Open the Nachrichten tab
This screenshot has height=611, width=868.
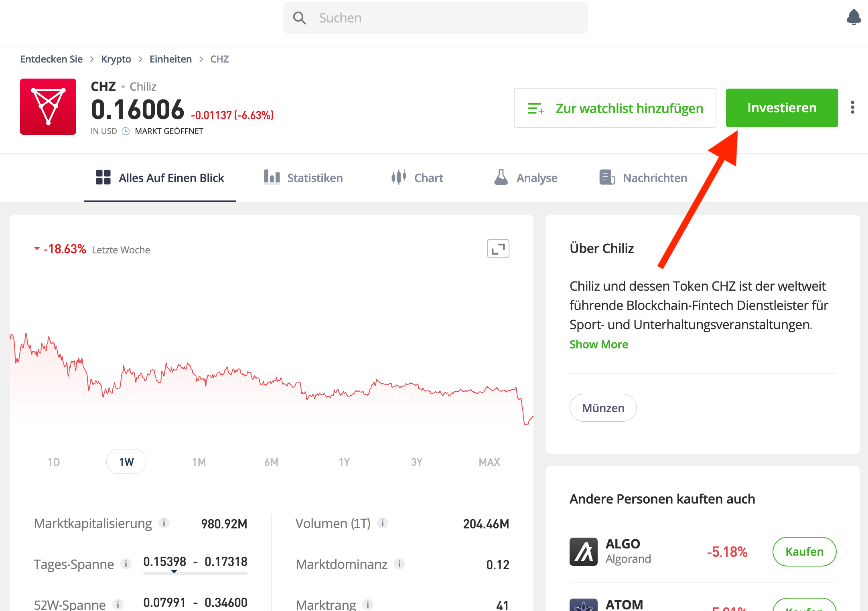point(643,178)
